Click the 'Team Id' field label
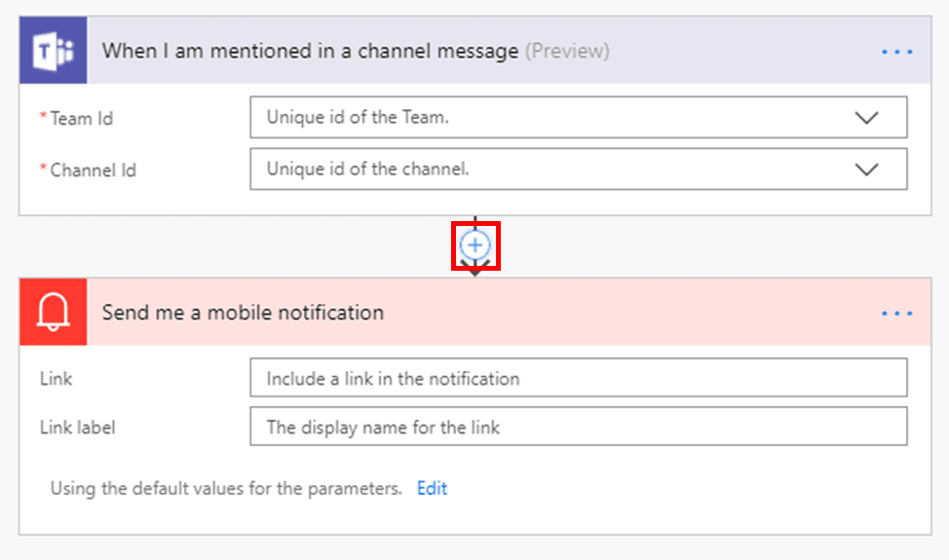Image resolution: width=949 pixels, height=560 pixels. click(x=81, y=118)
